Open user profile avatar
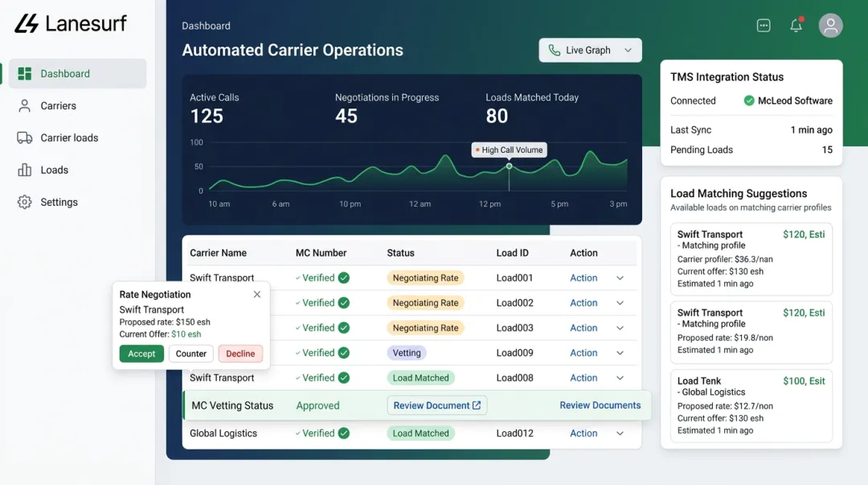Image resolution: width=868 pixels, height=485 pixels. (x=830, y=26)
